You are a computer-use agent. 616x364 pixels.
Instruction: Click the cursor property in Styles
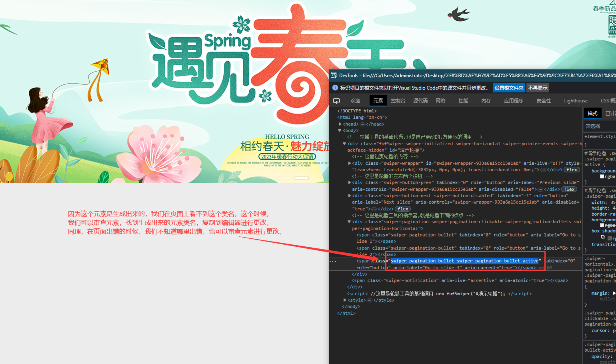tap(604, 331)
